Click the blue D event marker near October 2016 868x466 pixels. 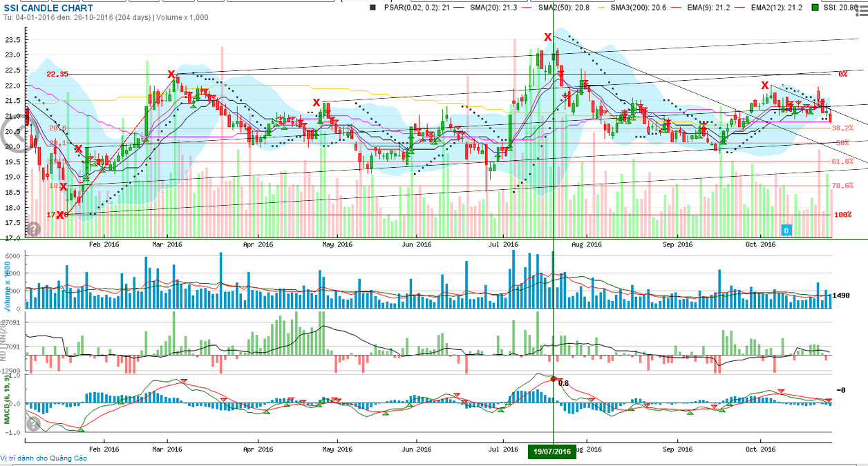tap(786, 229)
